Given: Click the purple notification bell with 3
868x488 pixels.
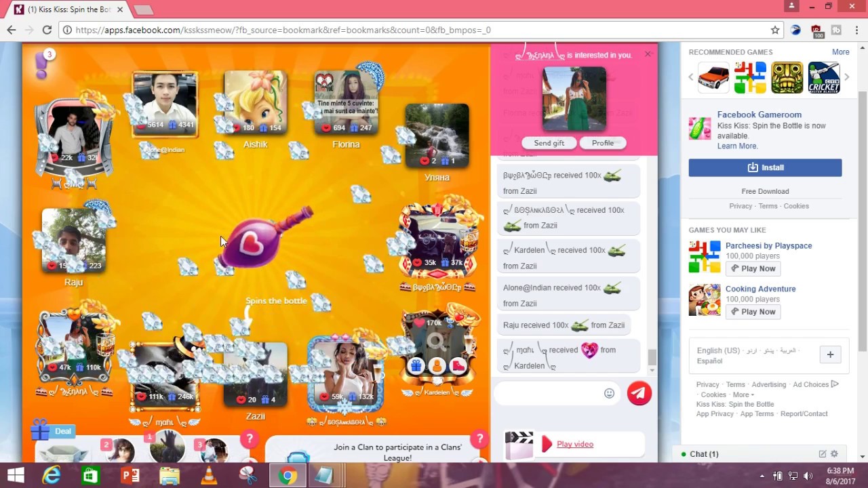Looking at the screenshot, I should tap(43, 64).
